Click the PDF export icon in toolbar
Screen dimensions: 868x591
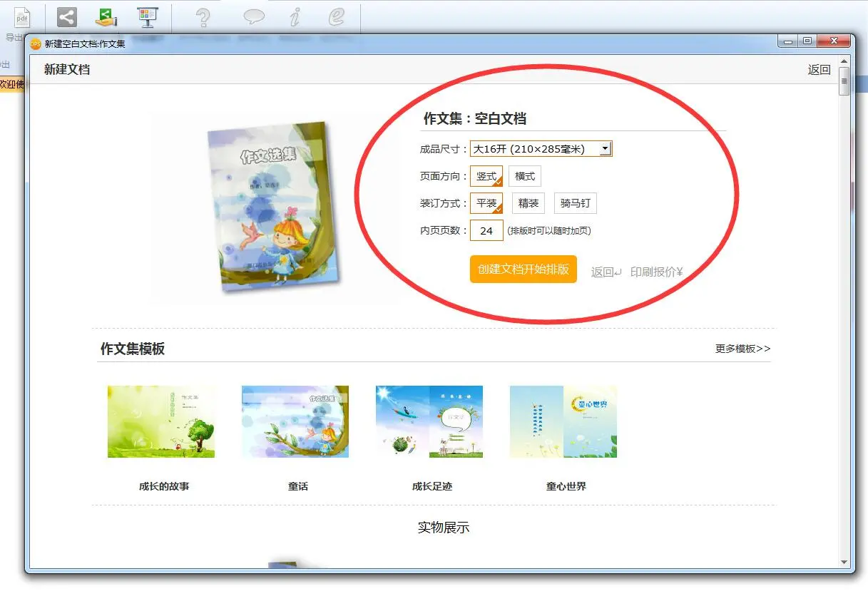coord(22,17)
